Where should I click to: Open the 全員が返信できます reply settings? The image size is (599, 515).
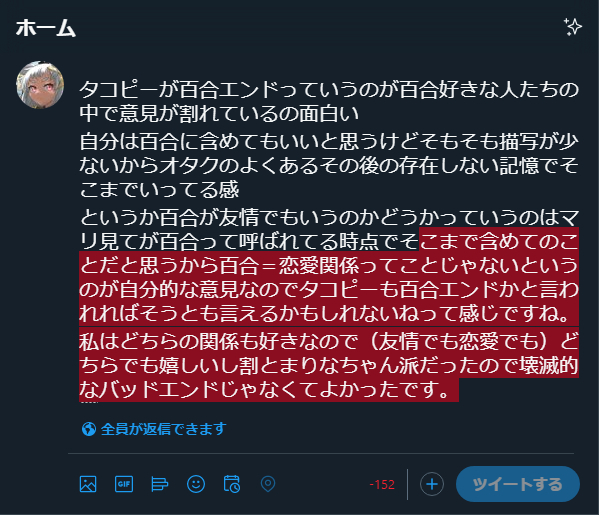(x=154, y=429)
